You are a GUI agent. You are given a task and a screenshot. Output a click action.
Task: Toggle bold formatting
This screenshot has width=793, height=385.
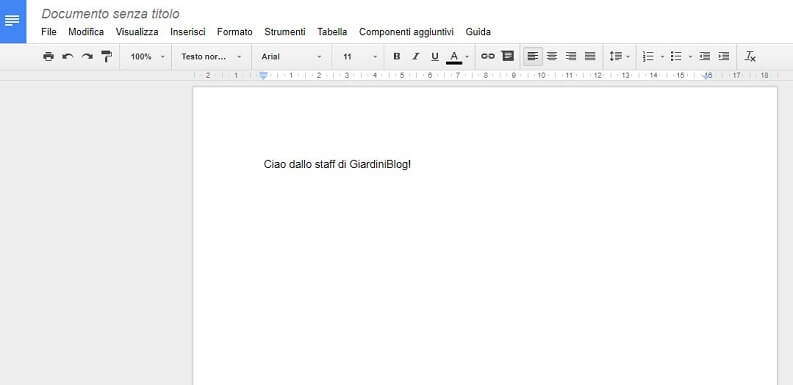[x=396, y=57]
